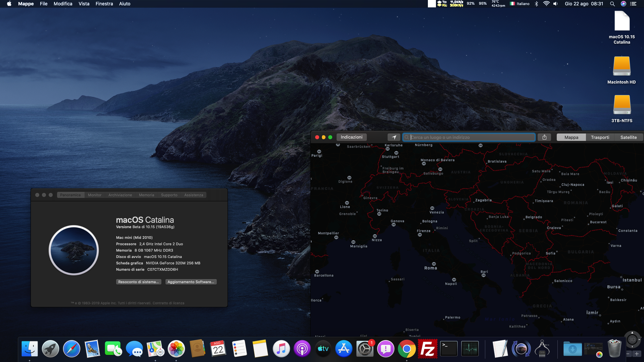Open the File menu
This screenshot has width=644, height=362.
pos(44,4)
